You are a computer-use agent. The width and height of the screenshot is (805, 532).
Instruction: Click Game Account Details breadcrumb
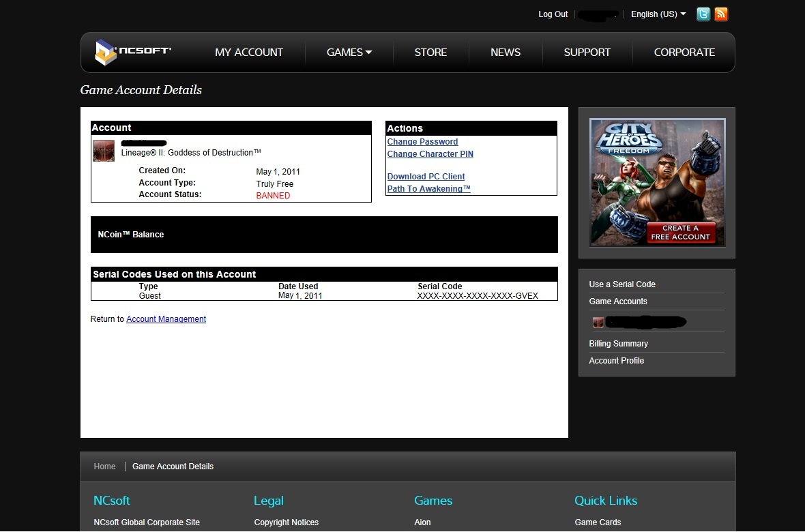coord(173,467)
